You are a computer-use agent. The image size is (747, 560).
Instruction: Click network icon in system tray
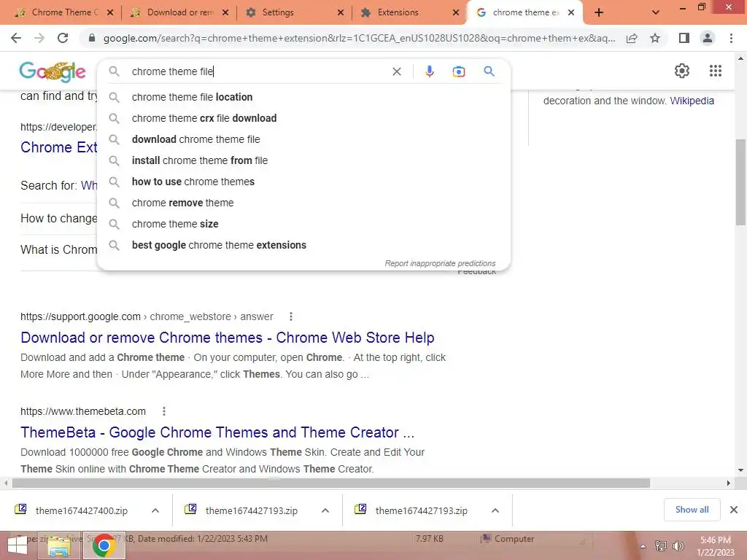point(661,546)
